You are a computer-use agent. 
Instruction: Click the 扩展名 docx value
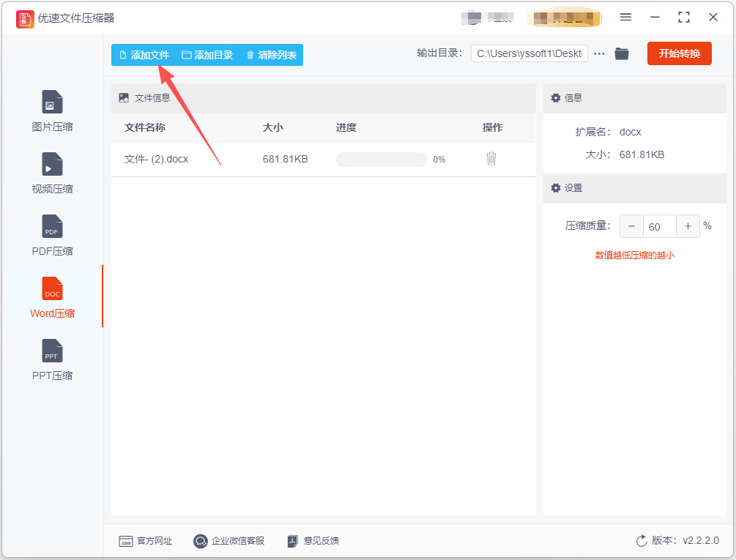630,132
